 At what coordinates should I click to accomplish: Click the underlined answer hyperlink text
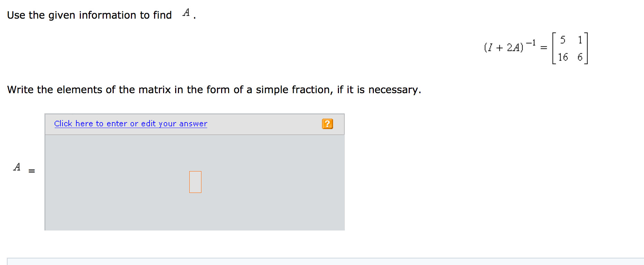pos(131,124)
